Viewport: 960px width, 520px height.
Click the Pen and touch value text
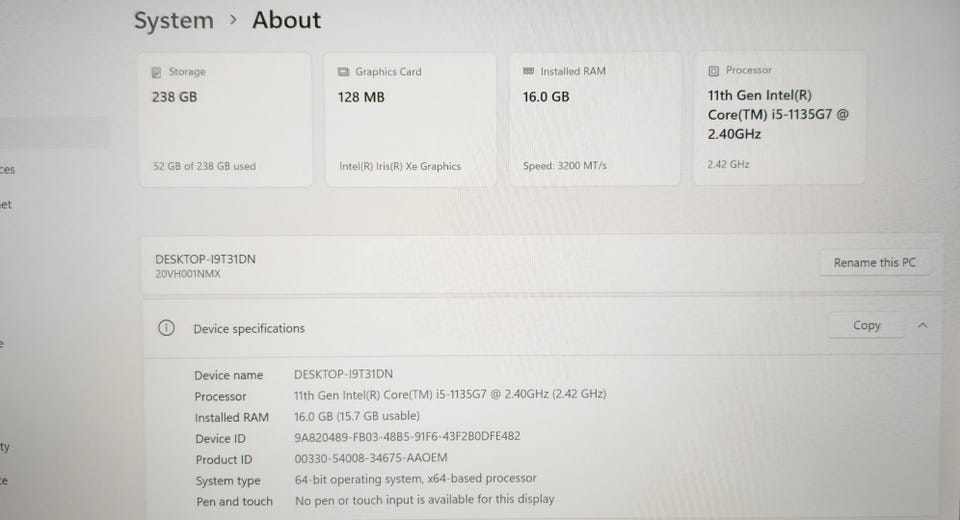coord(424,499)
